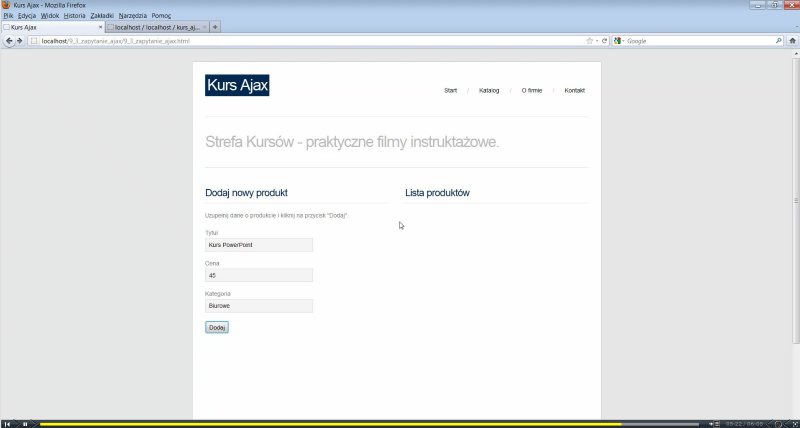Open the Google search engine dropdown
800x428 pixels.
[619, 41]
